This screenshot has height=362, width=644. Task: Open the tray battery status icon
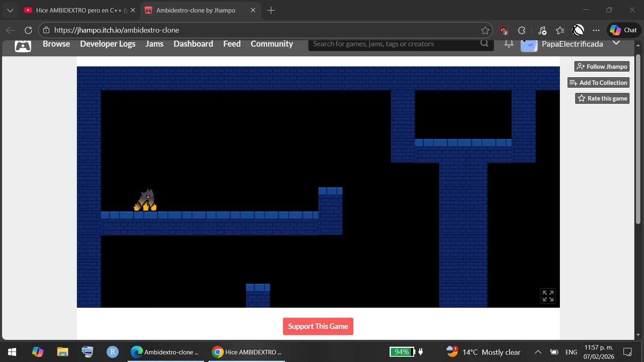[x=554, y=352]
